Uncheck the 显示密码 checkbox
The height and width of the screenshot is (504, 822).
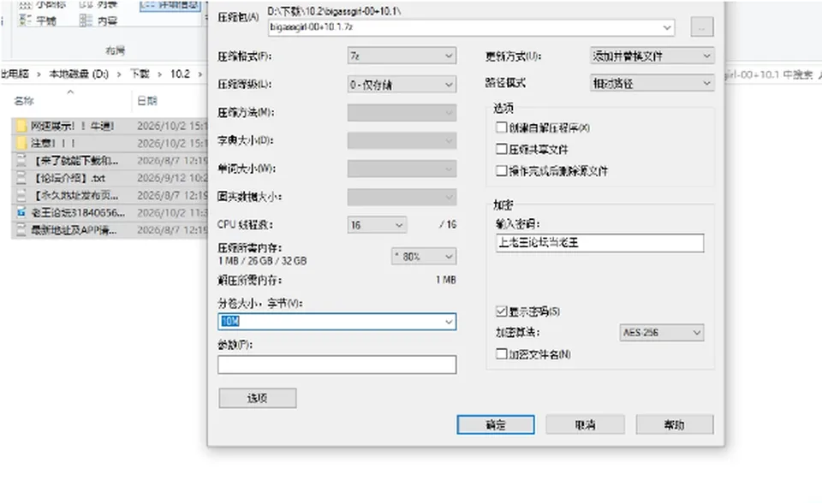[501, 311]
